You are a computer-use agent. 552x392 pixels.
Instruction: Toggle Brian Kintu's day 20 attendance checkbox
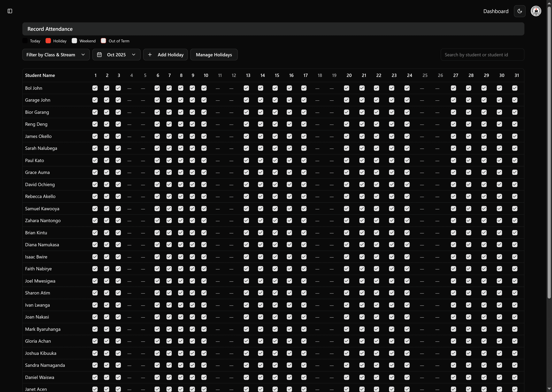click(x=346, y=233)
